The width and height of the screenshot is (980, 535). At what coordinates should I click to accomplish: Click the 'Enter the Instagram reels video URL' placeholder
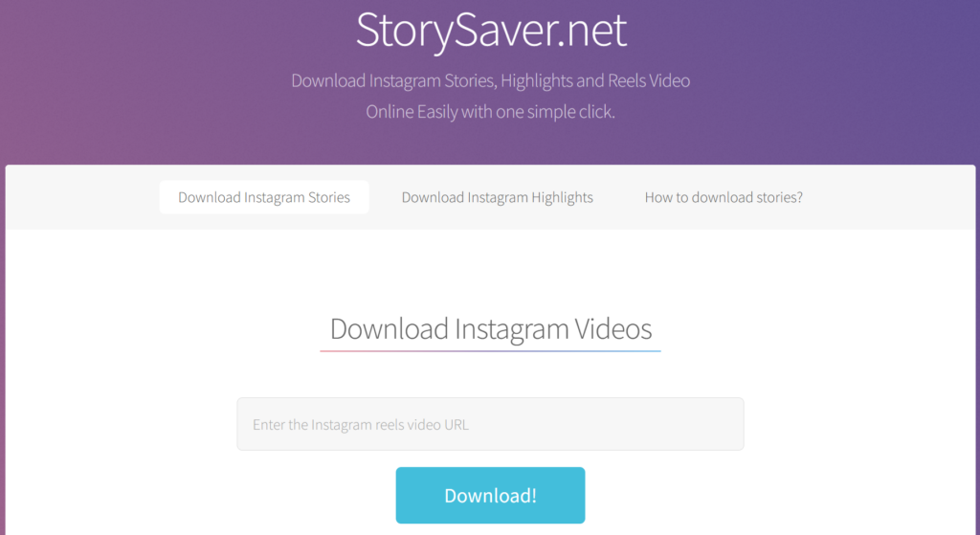click(x=361, y=425)
